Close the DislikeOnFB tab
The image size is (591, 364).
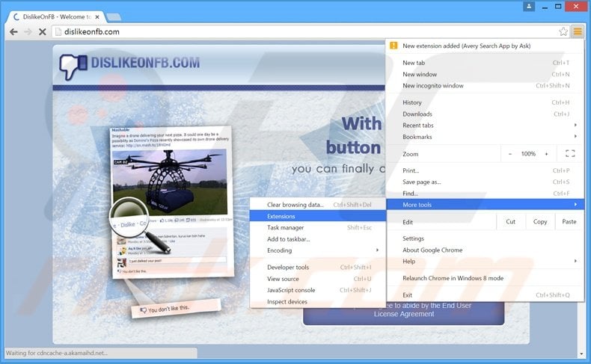pos(97,17)
